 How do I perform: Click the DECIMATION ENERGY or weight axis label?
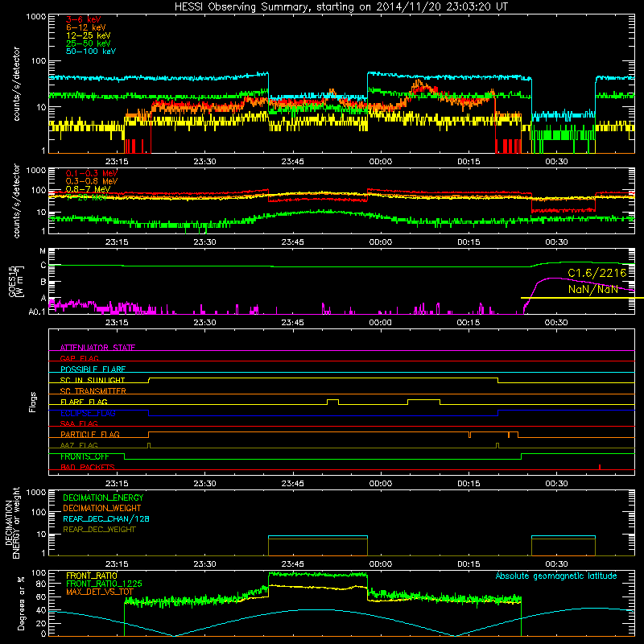[x=13, y=522]
